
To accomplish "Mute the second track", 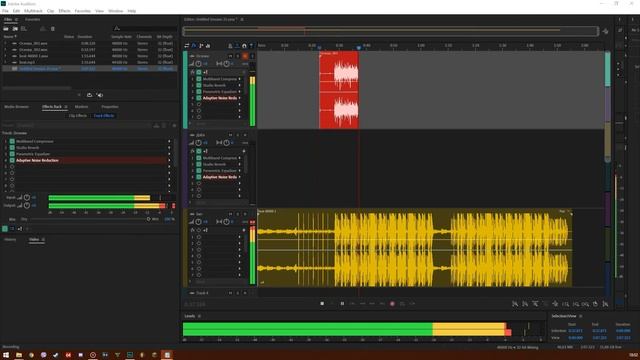I will coord(231,135).
